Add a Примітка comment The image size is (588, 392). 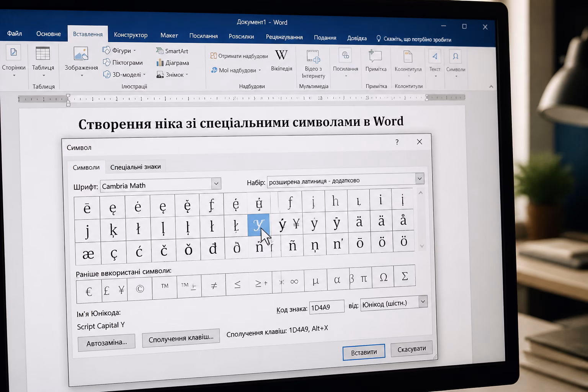(376, 56)
